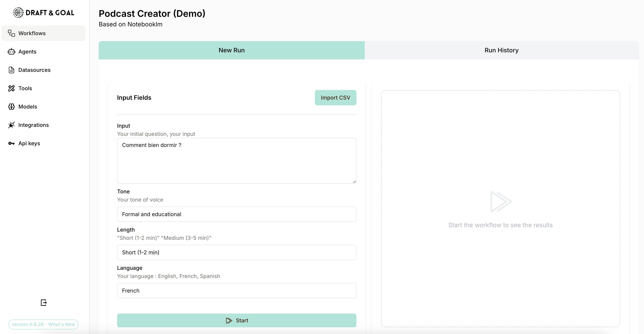Start the workflow with Start button
The height and width of the screenshot is (334, 644).
pos(236,320)
